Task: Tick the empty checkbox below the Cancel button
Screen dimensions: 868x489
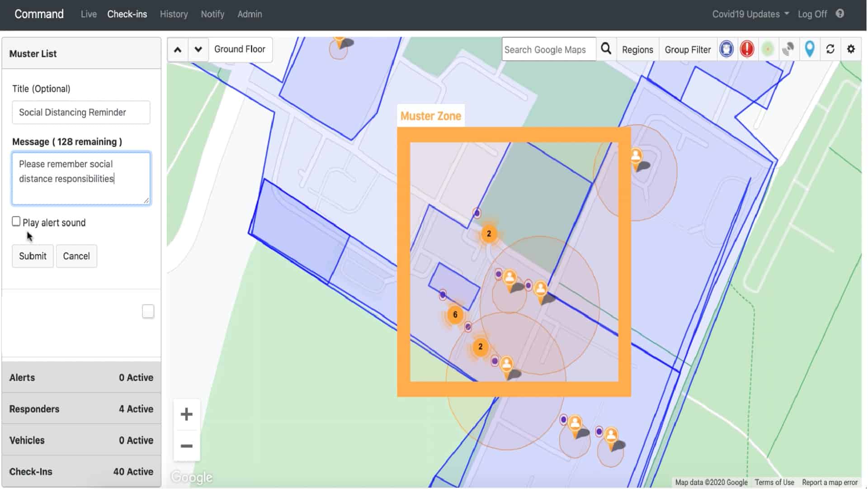Action: (148, 311)
